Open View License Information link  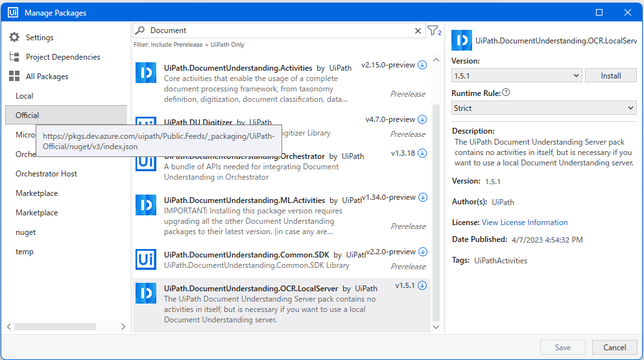525,222
